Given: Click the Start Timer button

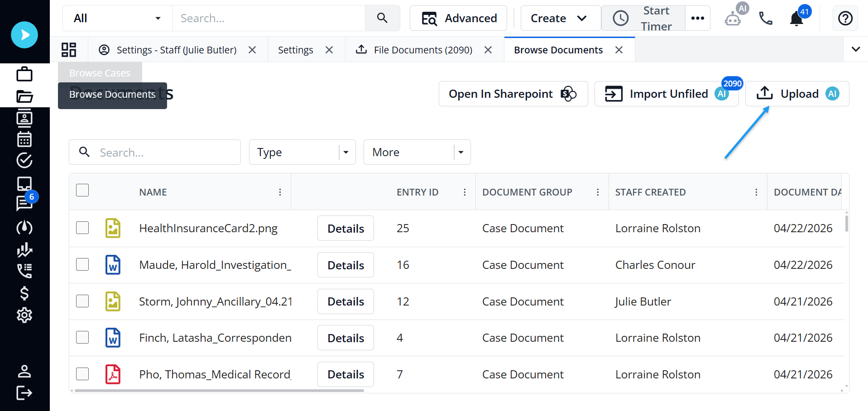Looking at the screenshot, I should (x=643, y=18).
